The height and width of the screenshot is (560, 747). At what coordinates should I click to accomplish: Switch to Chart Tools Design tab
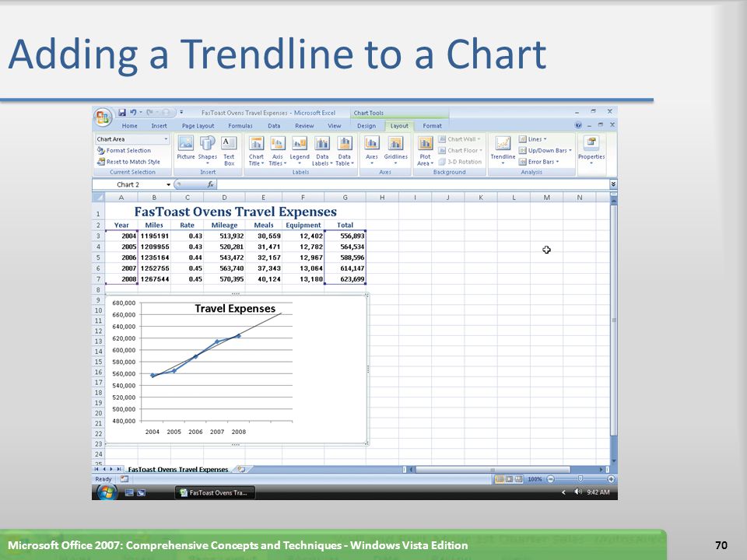(366, 126)
